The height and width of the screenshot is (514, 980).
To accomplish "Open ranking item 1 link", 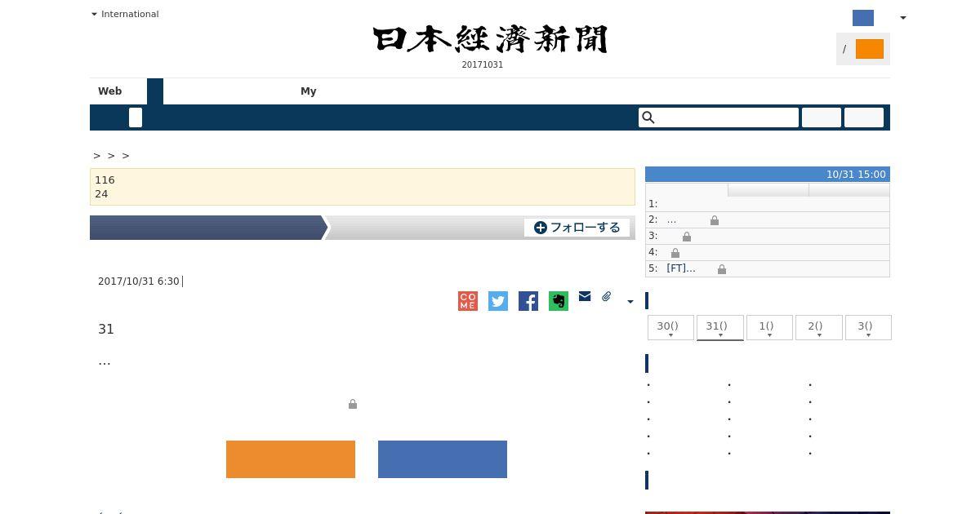I will point(768,204).
